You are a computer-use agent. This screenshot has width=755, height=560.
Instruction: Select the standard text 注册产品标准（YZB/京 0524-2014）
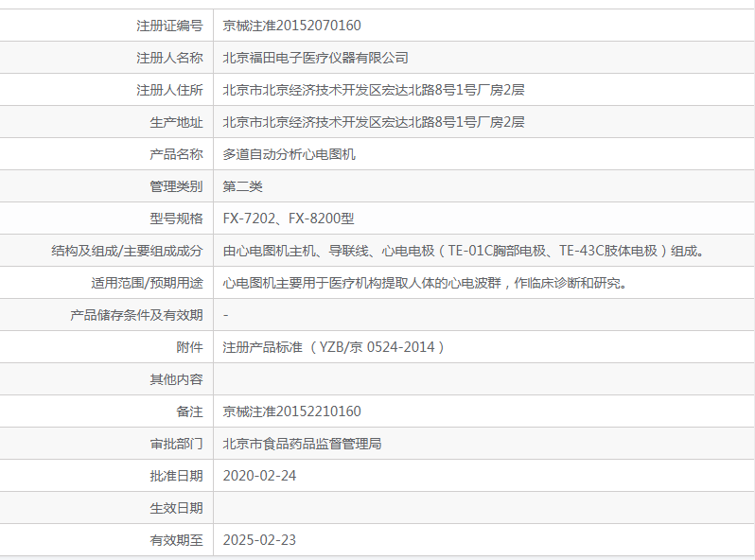[334, 348]
